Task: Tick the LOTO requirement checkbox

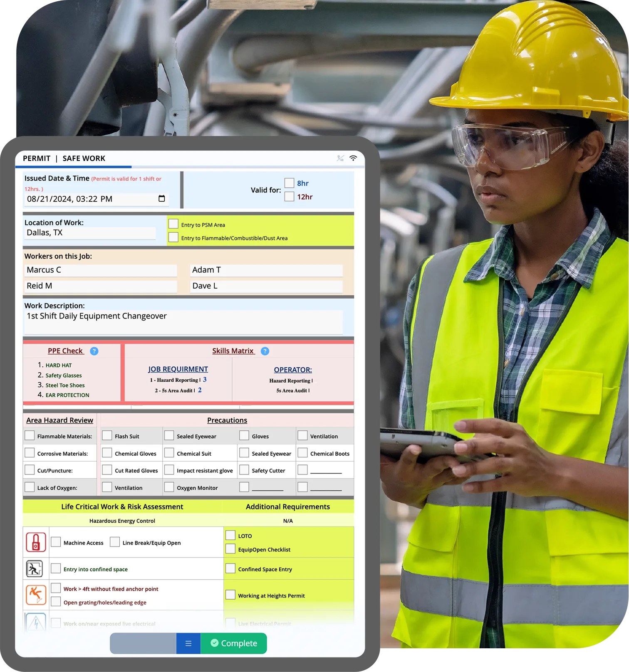Action: (230, 535)
